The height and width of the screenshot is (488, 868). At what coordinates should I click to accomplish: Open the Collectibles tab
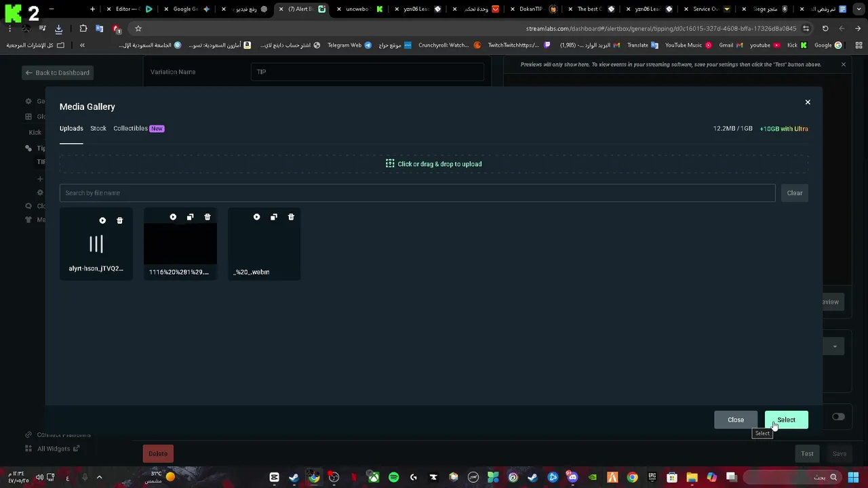(138, 129)
